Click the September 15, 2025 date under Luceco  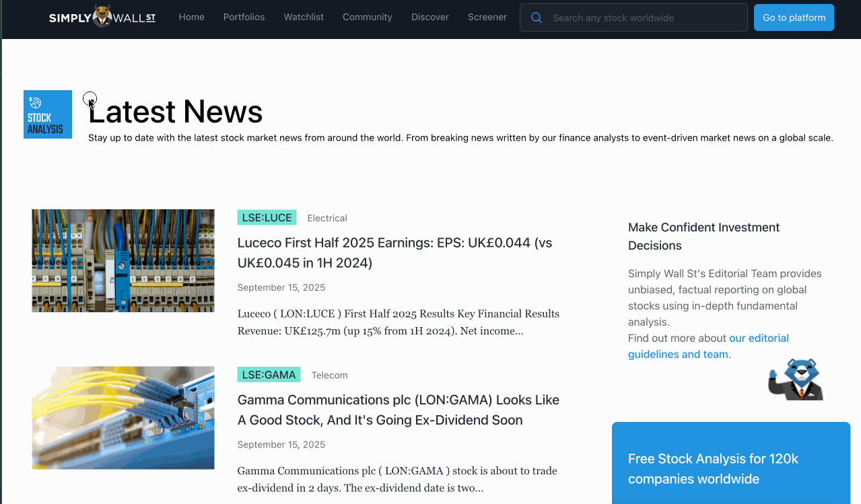click(x=281, y=287)
